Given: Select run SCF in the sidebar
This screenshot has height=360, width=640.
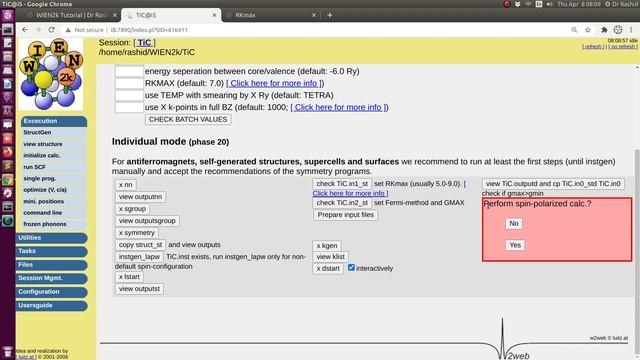Looking at the screenshot, I should (34, 167).
